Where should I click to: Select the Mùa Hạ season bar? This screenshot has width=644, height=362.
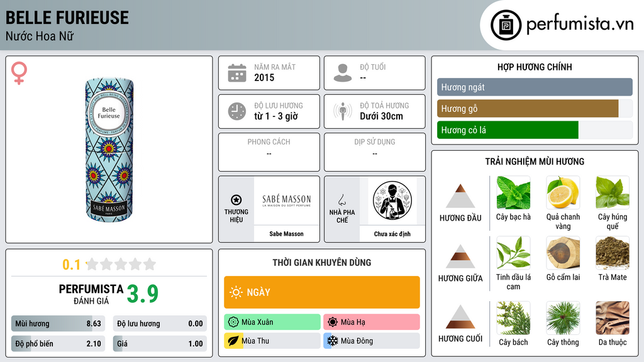pyautogui.click(x=372, y=322)
